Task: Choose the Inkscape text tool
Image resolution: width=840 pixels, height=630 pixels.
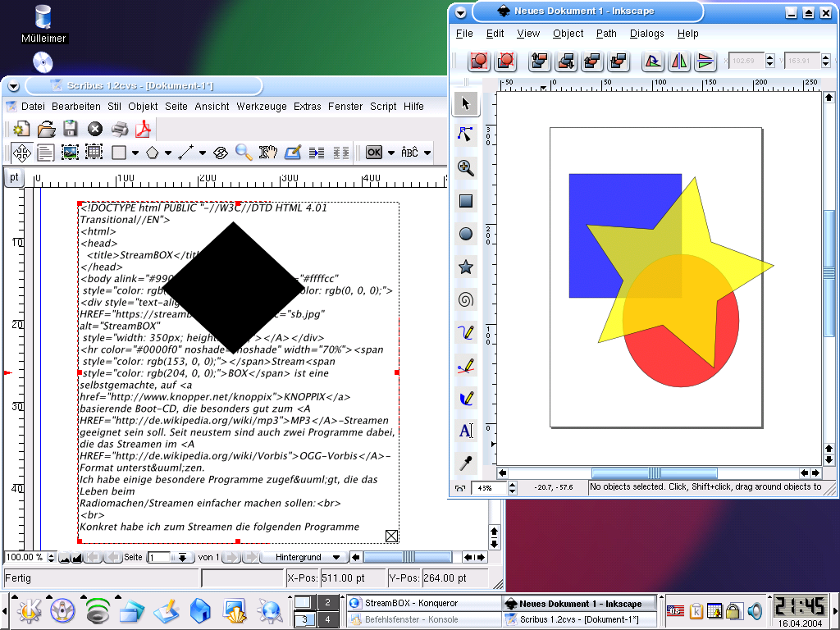Action: pyautogui.click(x=466, y=431)
